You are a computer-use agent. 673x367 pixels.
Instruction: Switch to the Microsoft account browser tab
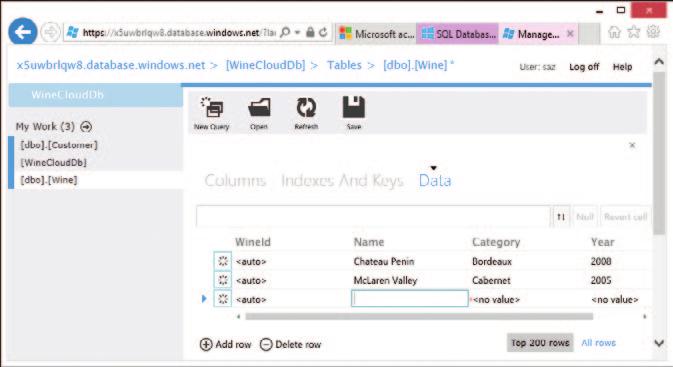coord(376,33)
